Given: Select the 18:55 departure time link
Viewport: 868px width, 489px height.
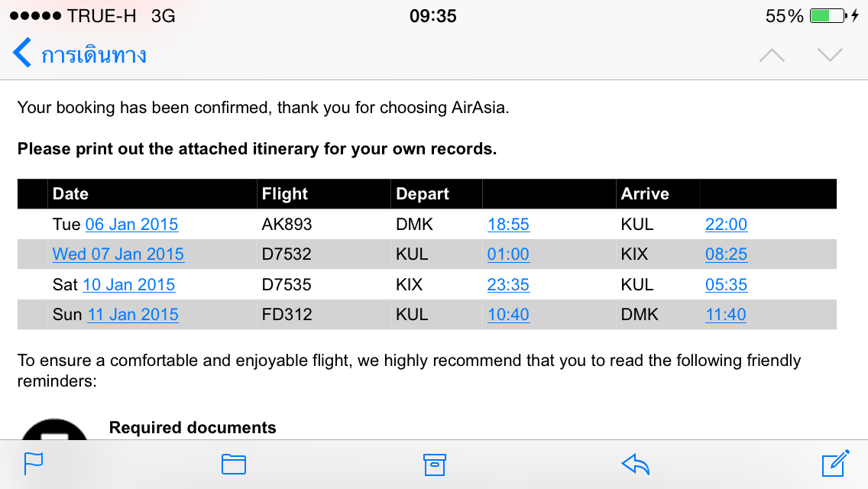Looking at the screenshot, I should point(508,225).
